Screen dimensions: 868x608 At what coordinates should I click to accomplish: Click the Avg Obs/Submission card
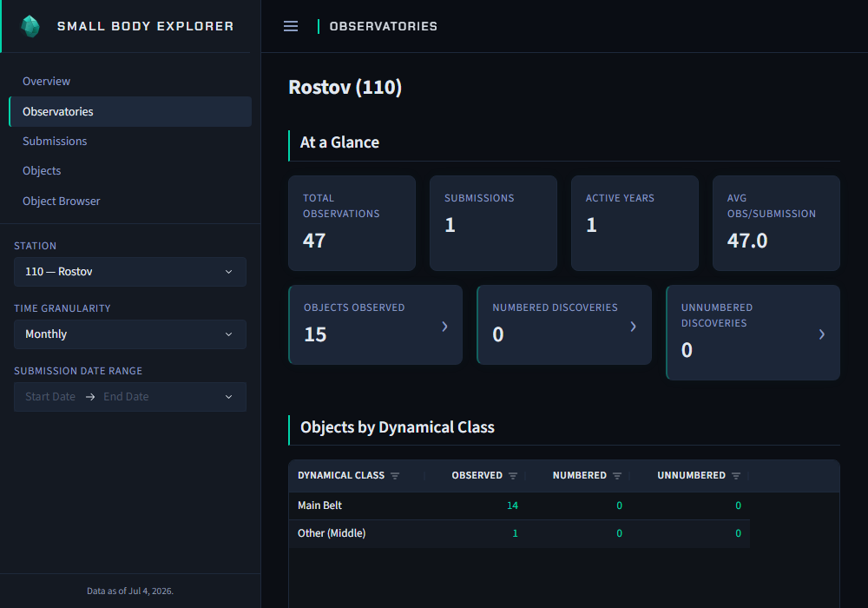[x=776, y=223]
